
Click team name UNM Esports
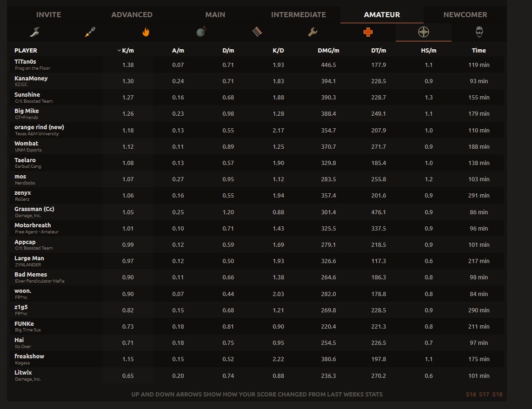(x=28, y=150)
